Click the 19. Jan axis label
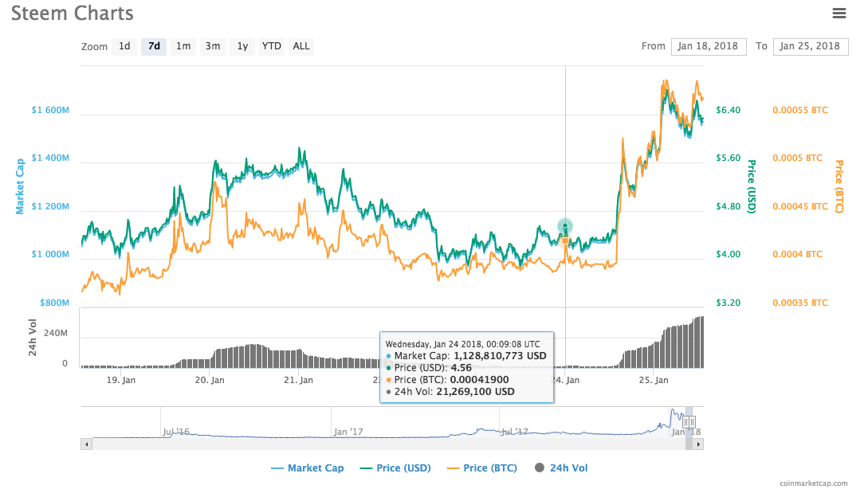The image size is (868, 489). point(120,380)
